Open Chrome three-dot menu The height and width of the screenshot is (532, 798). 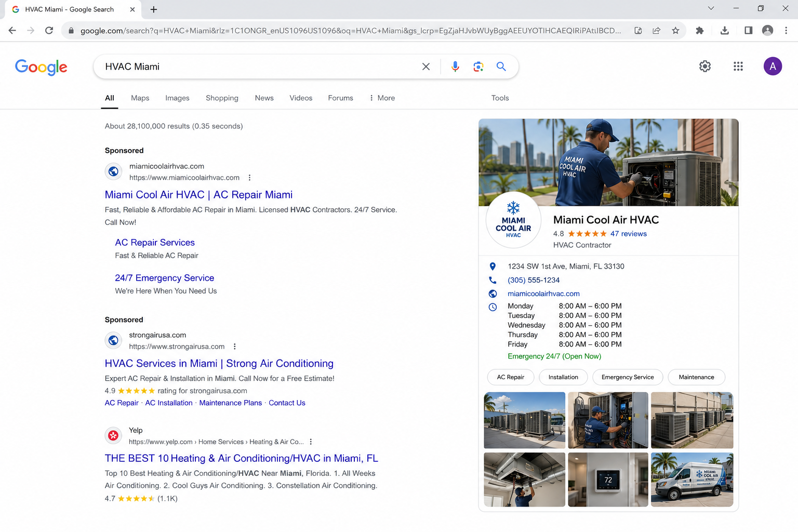tap(786, 31)
